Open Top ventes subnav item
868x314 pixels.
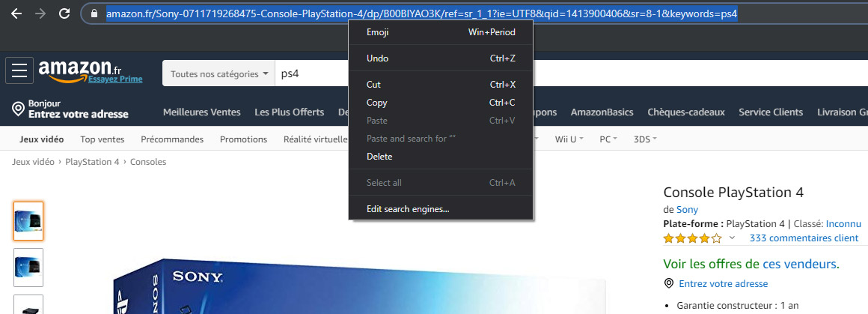[x=103, y=139]
